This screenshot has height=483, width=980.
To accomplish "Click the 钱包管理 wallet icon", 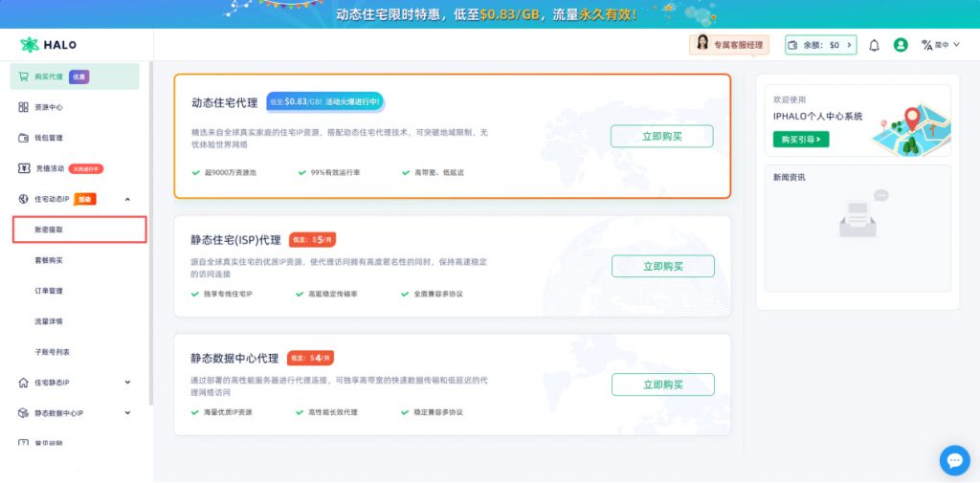I will [x=24, y=138].
